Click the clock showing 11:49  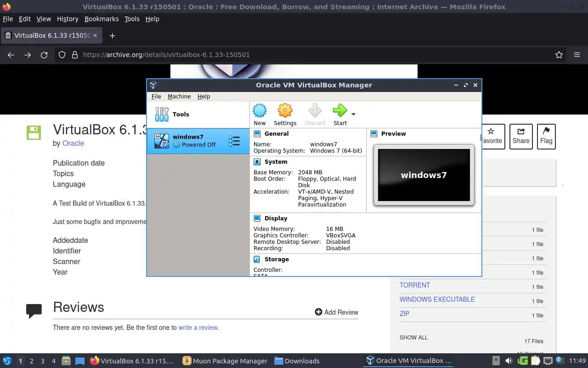[x=577, y=361]
